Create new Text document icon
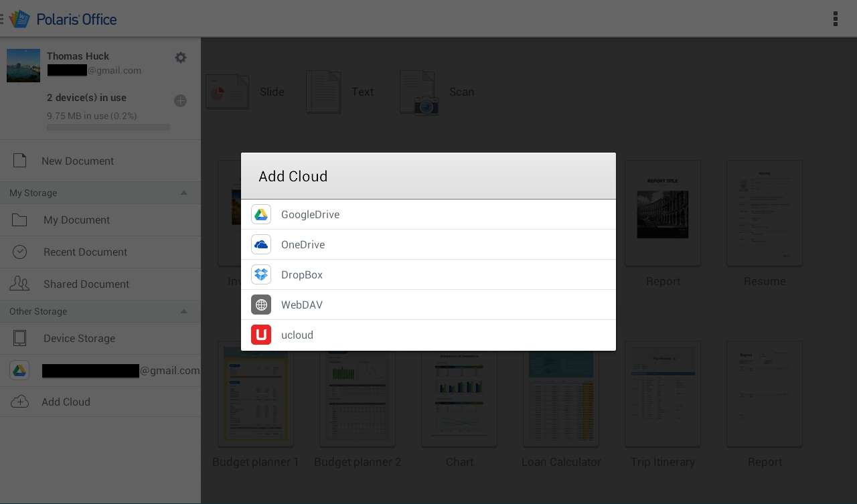This screenshot has width=857, height=504. [x=323, y=92]
